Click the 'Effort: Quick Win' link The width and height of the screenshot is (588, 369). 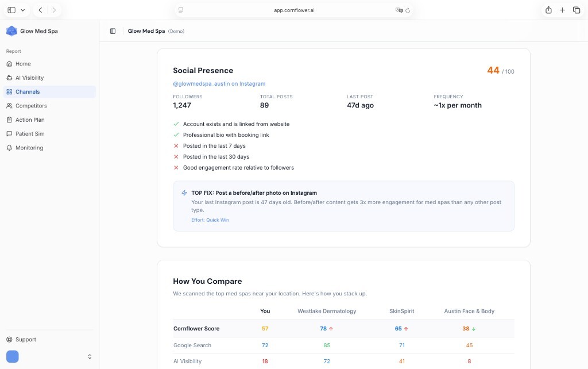coord(210,220)
